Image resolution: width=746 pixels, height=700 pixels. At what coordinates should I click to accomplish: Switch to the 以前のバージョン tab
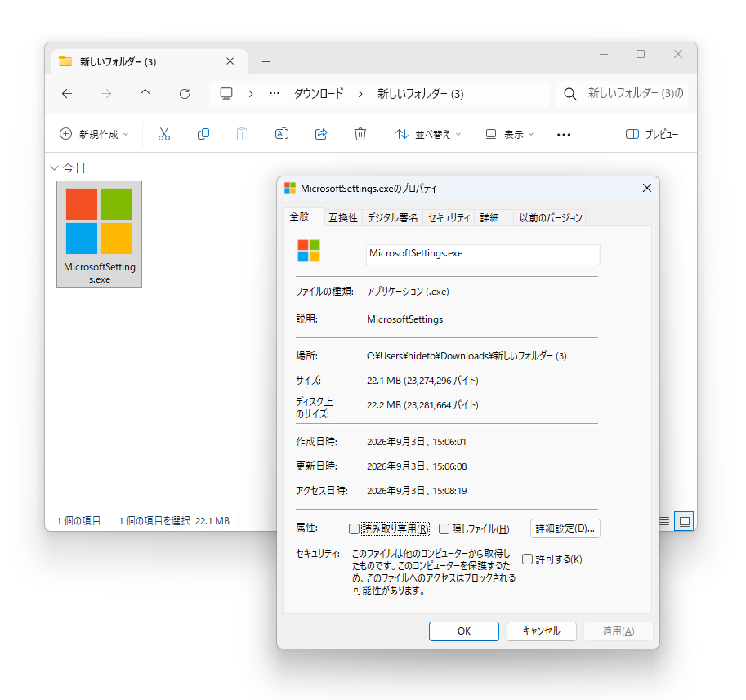click(x=550, y=218)
